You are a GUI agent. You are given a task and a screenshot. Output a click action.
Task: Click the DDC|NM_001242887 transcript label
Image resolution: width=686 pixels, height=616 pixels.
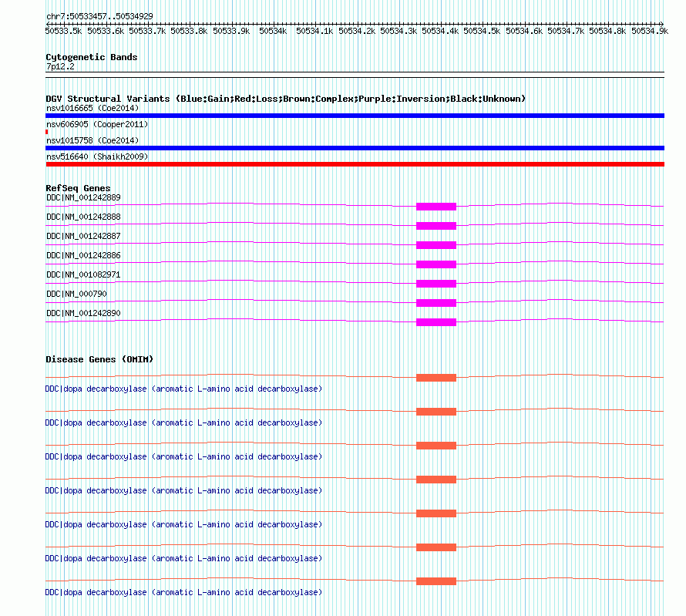pyautogui.click(x=83, y=236)
